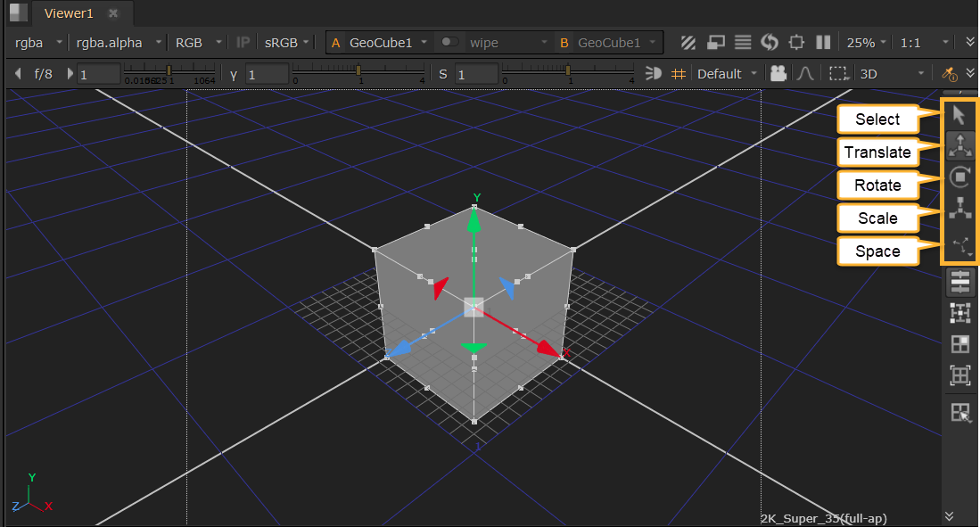Screen dimensions: 980x527
Task: Open the rgba channel dropdown
Action: (37, 42)
